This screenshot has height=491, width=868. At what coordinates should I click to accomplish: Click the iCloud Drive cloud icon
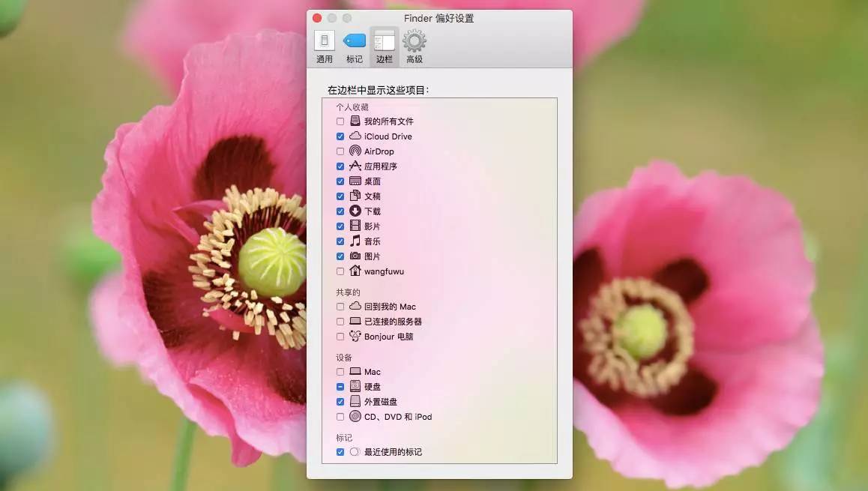click(355, 136)
